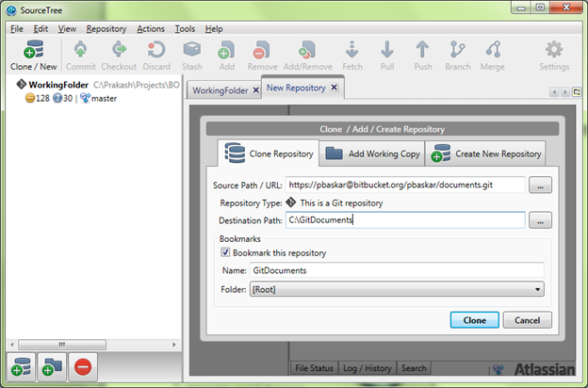
Task: Open the Log / History tab
Action: (367, 368)
